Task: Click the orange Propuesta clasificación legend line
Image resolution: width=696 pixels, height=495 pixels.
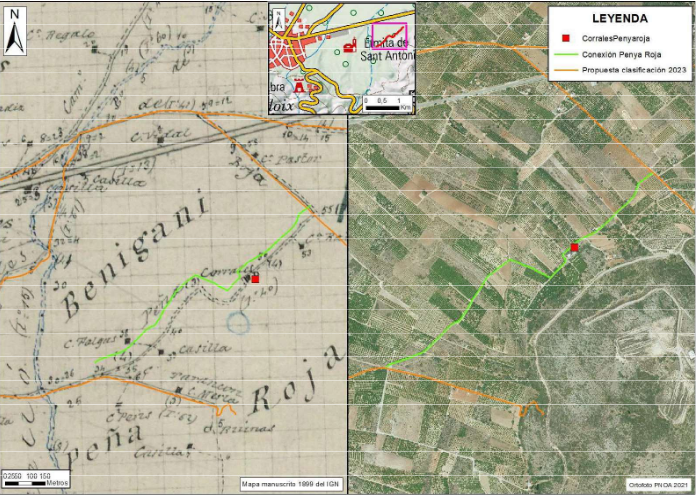Action: [x=567, y=70]
